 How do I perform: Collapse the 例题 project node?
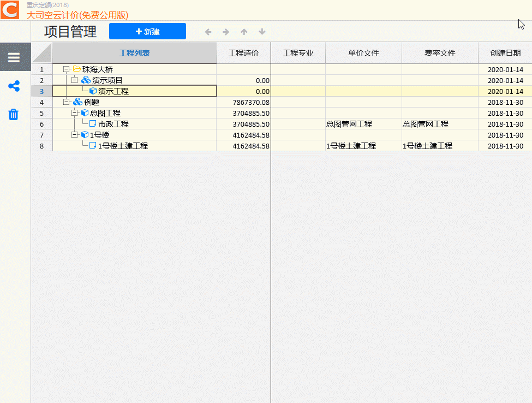[67, 102]
